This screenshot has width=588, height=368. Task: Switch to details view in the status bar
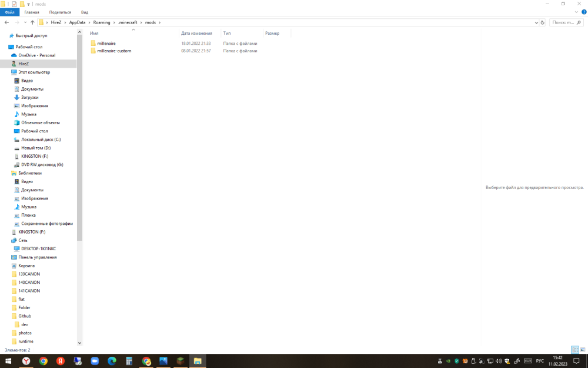[575, 350]
